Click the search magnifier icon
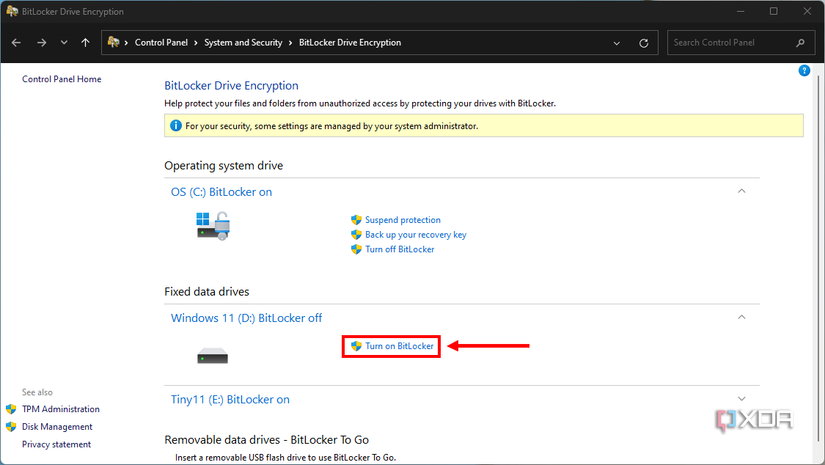Viewport: 825px width, 465px height. (800, 43)
